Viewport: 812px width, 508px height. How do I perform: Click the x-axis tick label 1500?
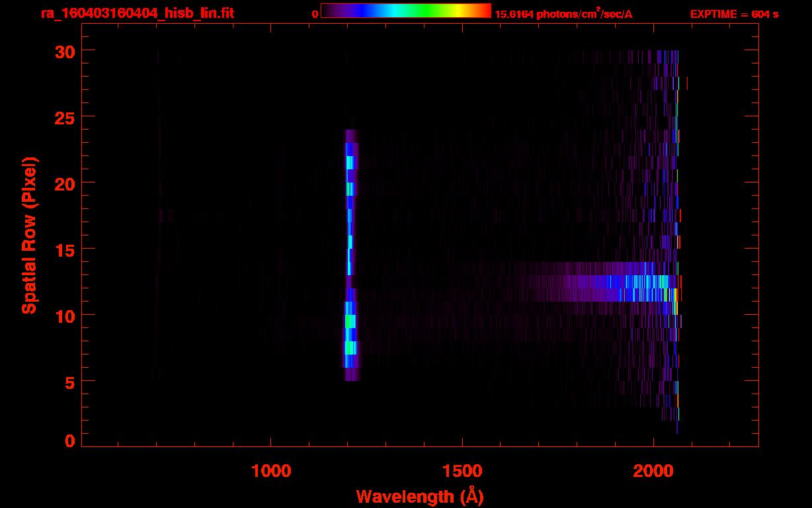pos(462,471)
